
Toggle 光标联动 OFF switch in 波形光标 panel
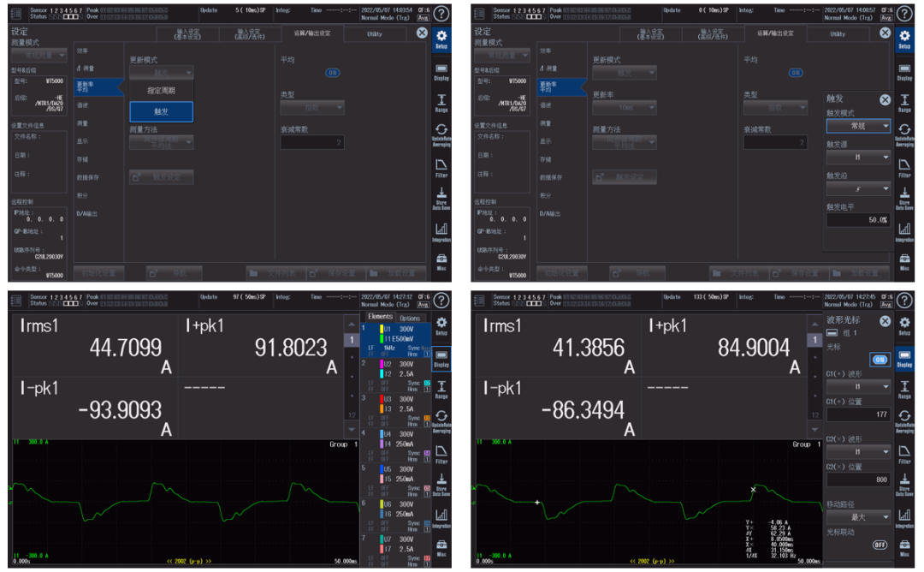click(880, 545)
